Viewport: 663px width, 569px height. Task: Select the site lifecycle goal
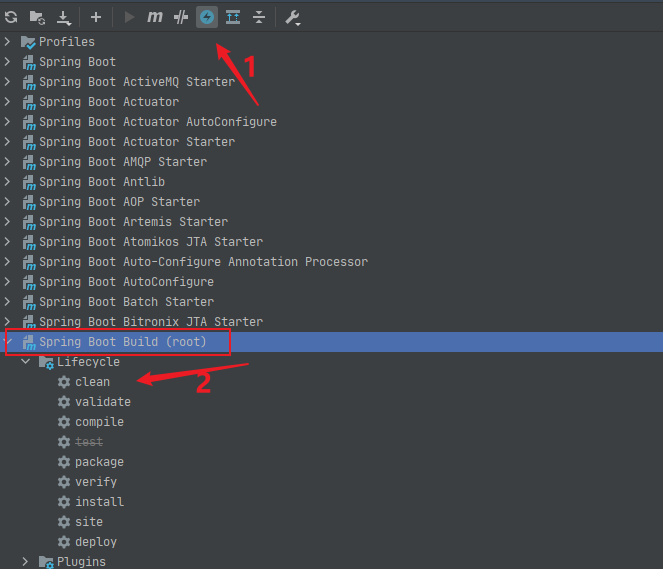pos(89,522)
